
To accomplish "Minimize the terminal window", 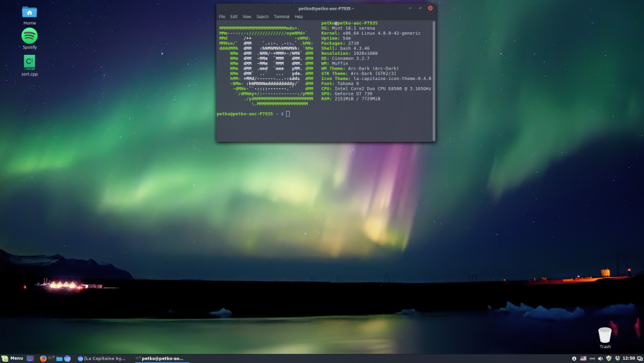I will click(410, 8).
